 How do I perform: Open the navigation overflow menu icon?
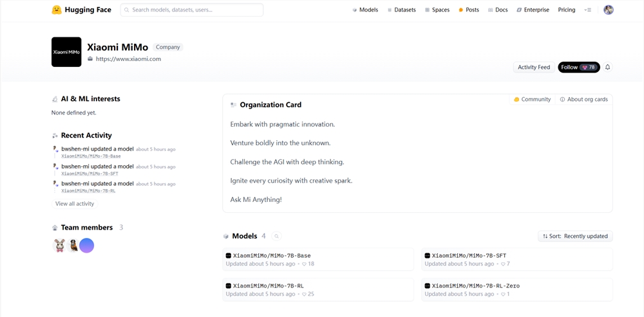587,10
